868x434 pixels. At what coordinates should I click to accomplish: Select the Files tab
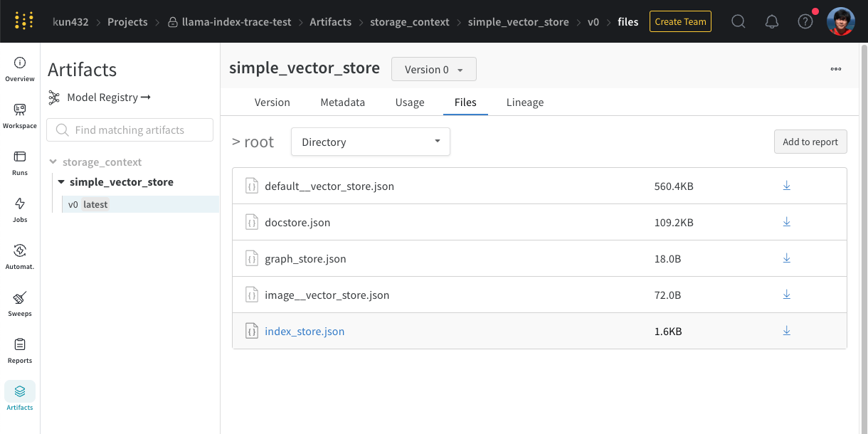[x=465, y=102]
